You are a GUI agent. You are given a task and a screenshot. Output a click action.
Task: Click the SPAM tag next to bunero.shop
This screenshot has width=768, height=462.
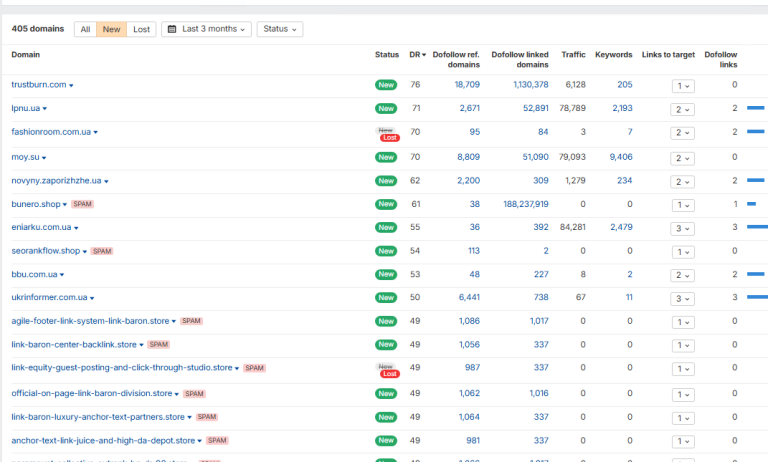coord(82,204)
